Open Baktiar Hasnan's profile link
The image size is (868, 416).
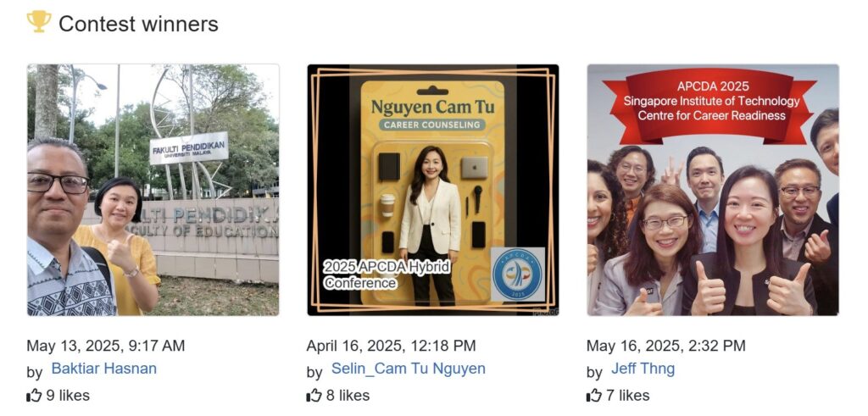coord(104,369)
